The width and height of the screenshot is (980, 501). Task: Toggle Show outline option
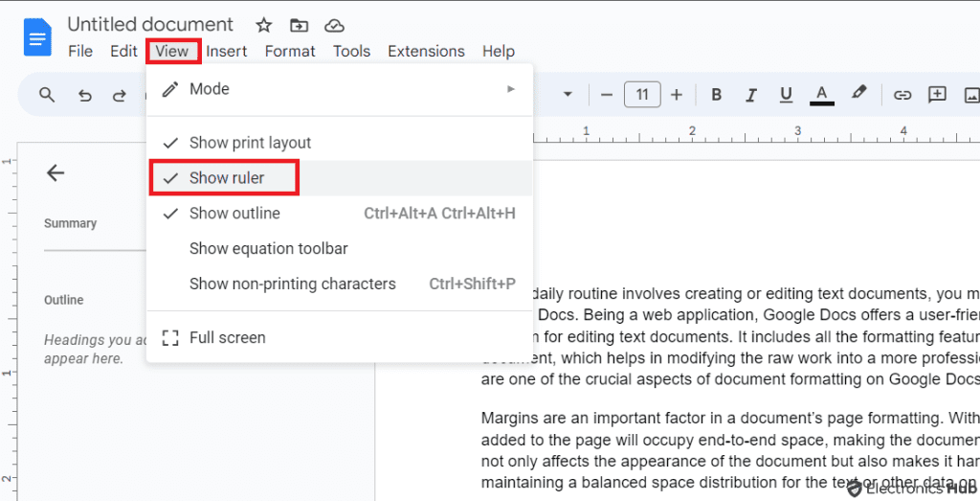pos(234,214)
